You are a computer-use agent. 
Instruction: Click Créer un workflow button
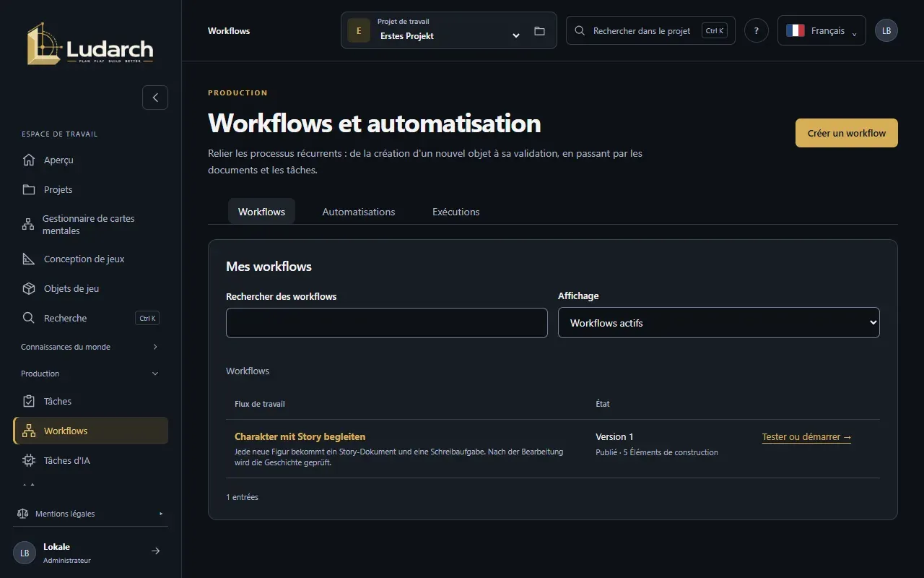[847, 133]
